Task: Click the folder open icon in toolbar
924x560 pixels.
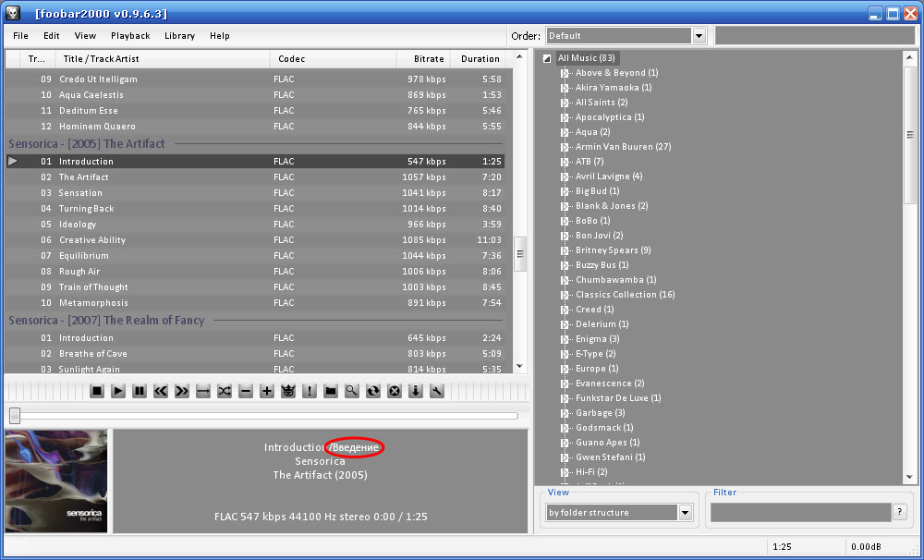Action: coord(331,391)
